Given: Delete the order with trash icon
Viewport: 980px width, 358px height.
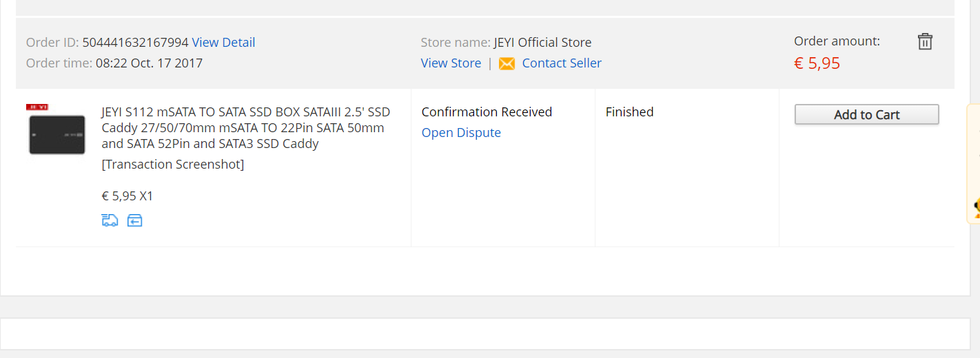Looking at the screenshot, I should click(925, 42).
